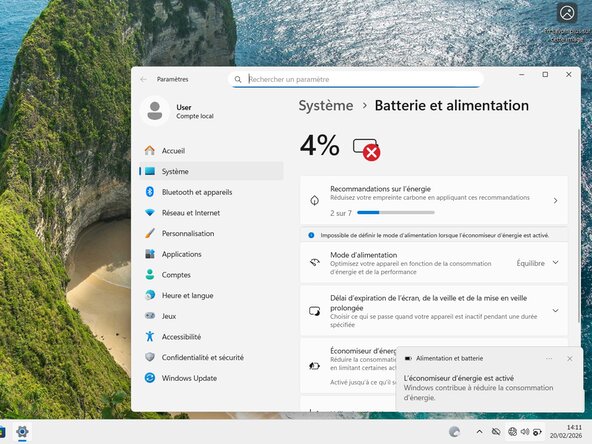Open Recommandations sur l'énergie chevron
592x444 pixels.
555,200
